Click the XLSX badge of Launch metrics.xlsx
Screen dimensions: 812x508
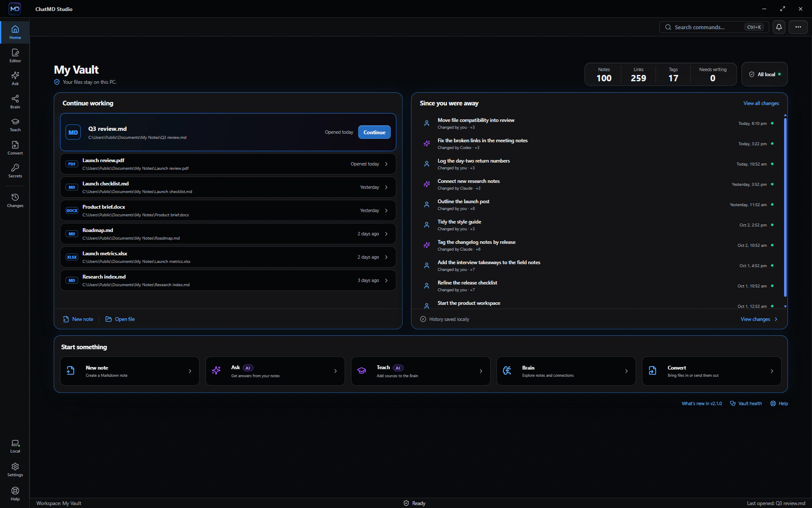tap(72, 257)
